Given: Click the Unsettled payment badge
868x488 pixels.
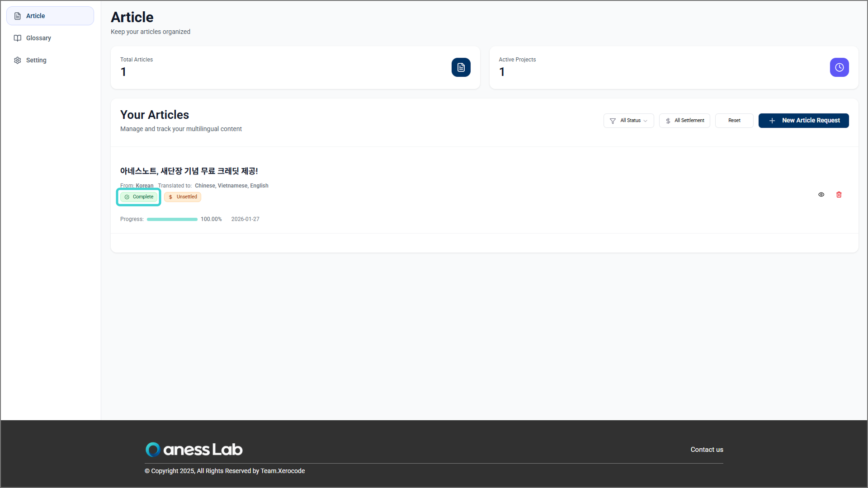Looking at the screenshot, I should pos(183,197).
